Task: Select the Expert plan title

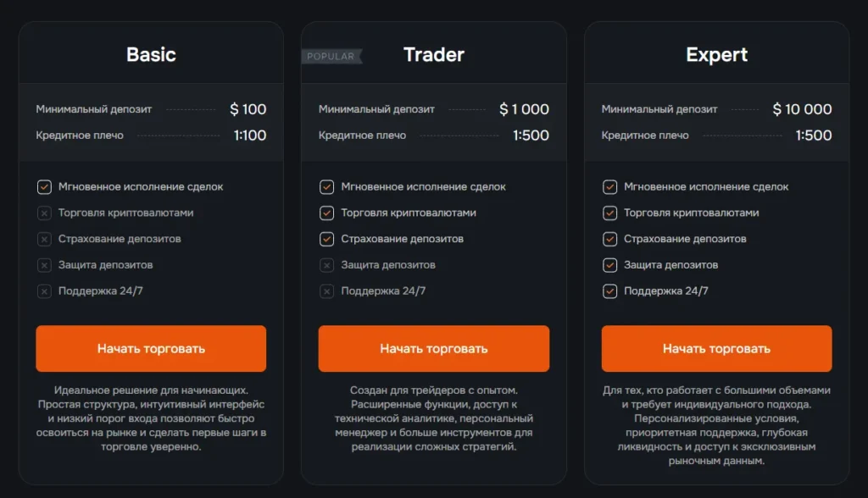Action: [716, 55]
